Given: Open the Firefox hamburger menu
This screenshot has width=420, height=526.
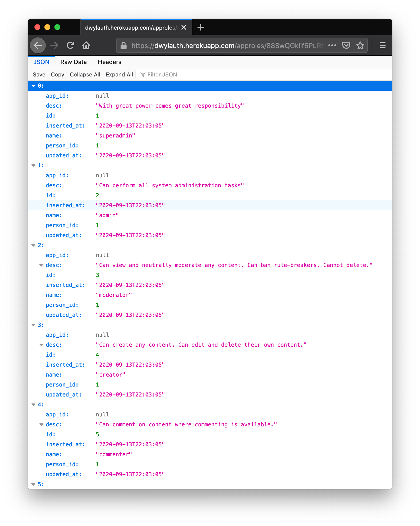Looking at the screenshot, I should click(382, 45).
